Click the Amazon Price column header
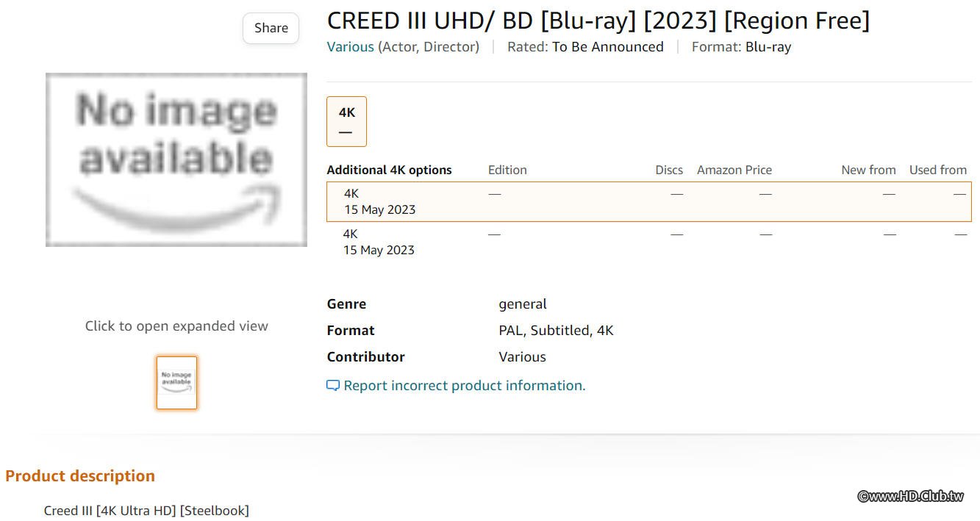The image size is (980, 521). coord(734,170)
